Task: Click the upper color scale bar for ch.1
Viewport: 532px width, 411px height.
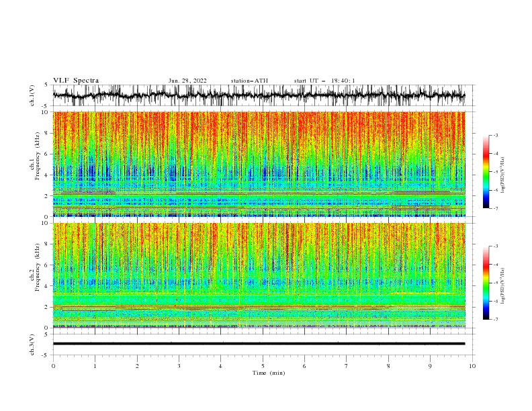Action: click(486, 172)
